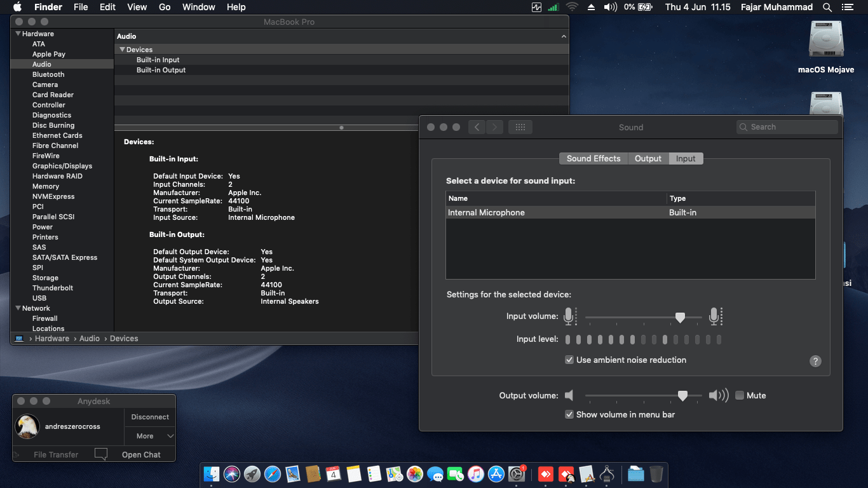The width and height of the screenshot is (868, 488).
Task: Open the Apple menu
Action: (x=17, y=7)
